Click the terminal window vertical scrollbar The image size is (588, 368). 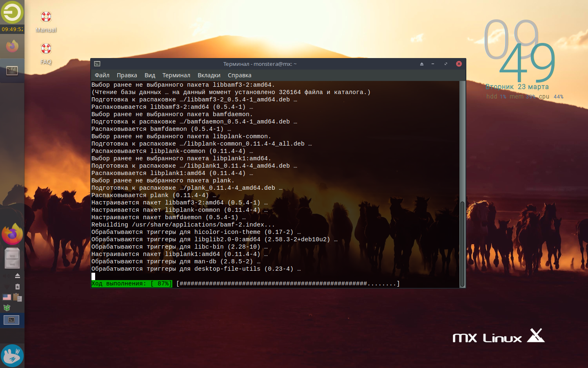(462, 244)
